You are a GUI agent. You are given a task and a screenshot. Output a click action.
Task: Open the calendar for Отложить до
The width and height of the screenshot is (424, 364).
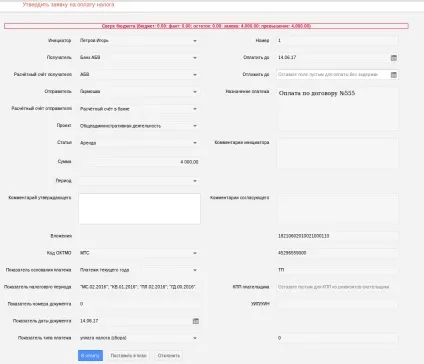coord(394,75)
